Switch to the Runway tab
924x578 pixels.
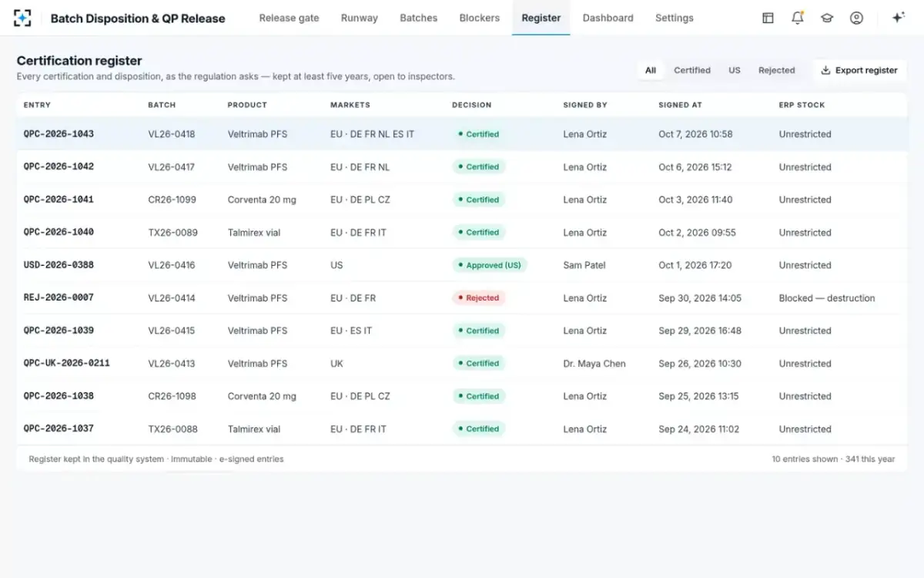[360, 18]
